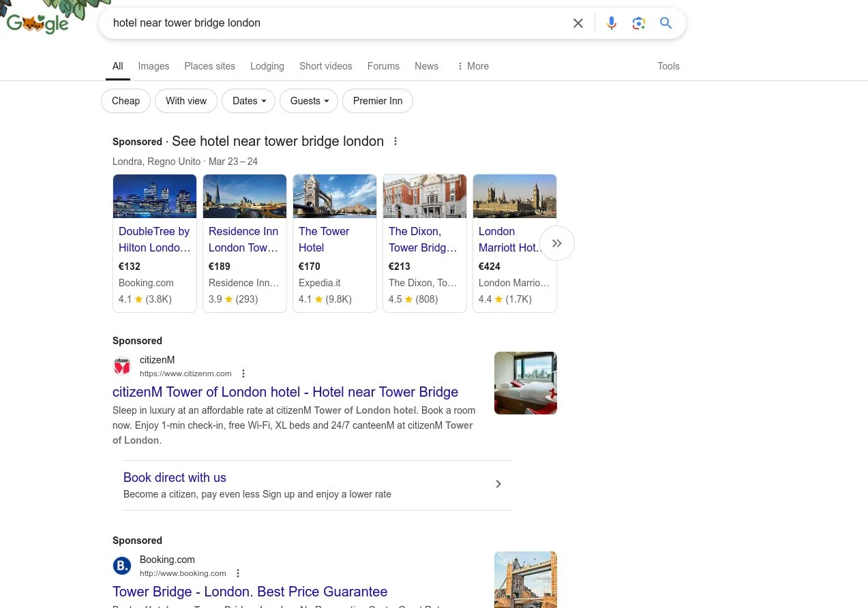Click the €213 price text
The width and height of the screenshot is (868, 608).
[x=400, y=267]
